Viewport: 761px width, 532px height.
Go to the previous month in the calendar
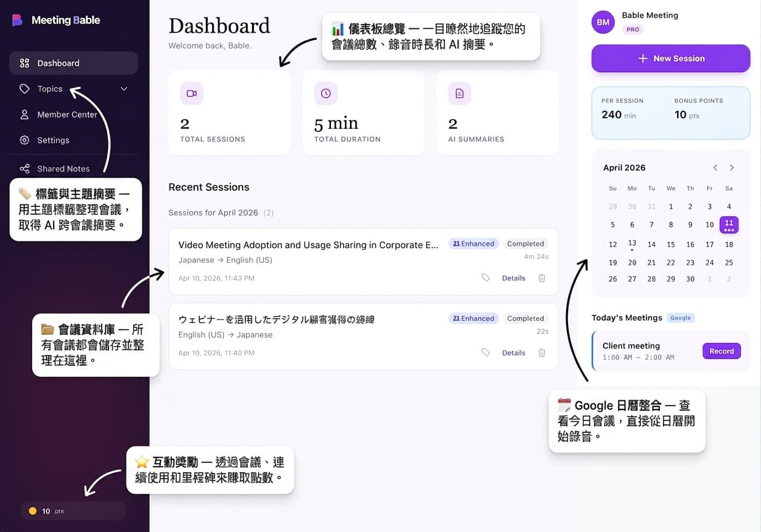click(x=715, y=167)
